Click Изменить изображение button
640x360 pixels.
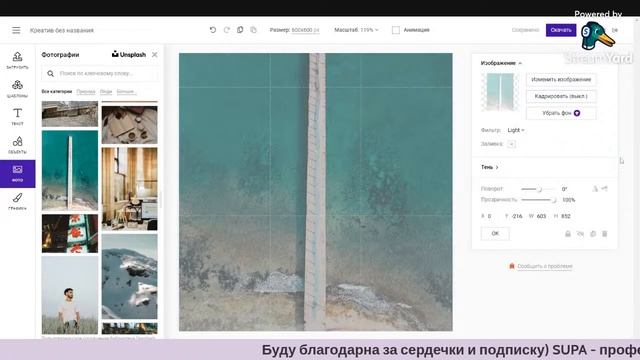[561, 80]
